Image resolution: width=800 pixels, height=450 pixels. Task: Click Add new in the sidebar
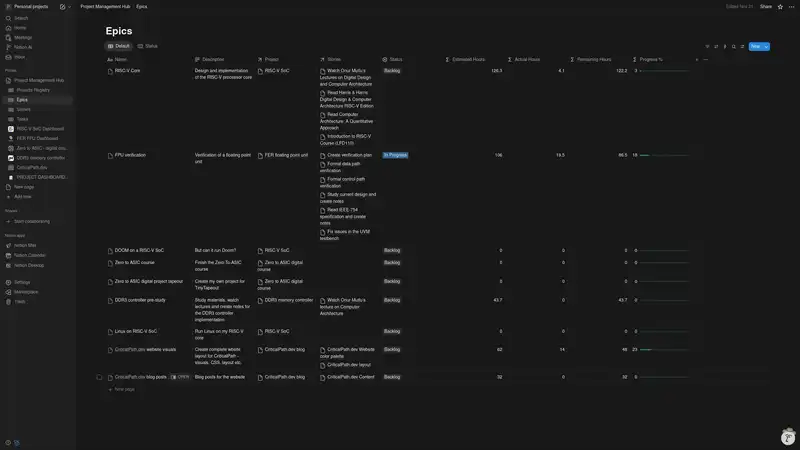(22, 197)
